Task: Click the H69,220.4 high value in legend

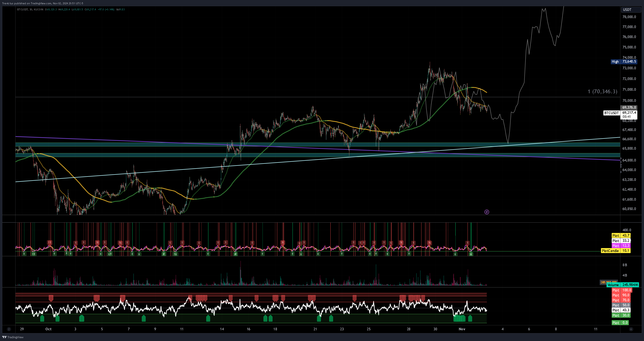Action: (x=64, y=9)
